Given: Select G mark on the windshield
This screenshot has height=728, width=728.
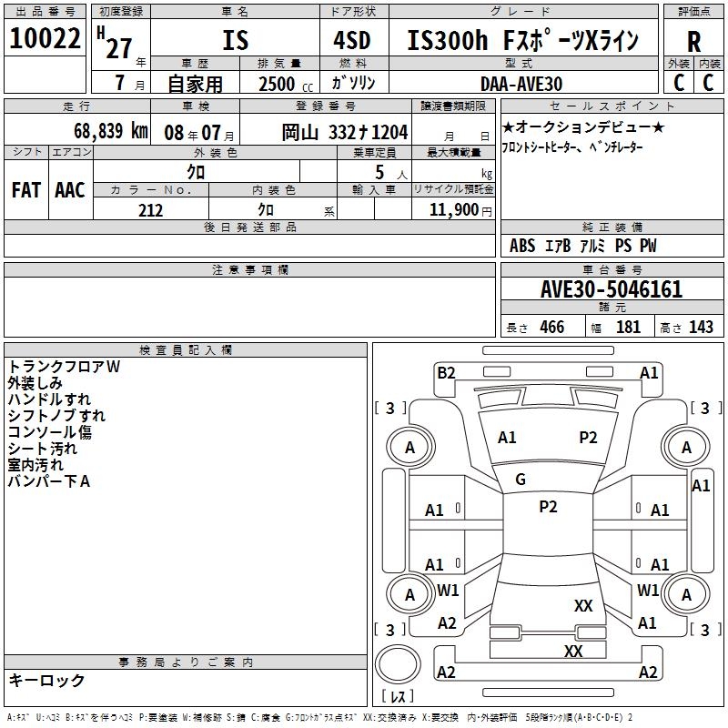Looking at the screenshot, I should pyautogui.click(x=521, y=480).
